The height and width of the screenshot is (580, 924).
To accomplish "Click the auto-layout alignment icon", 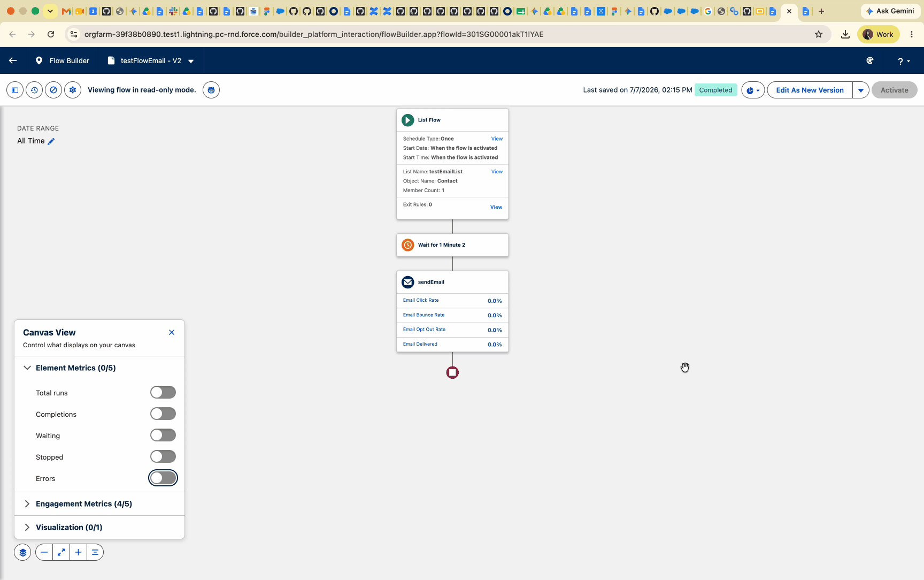I will point(95,552).
